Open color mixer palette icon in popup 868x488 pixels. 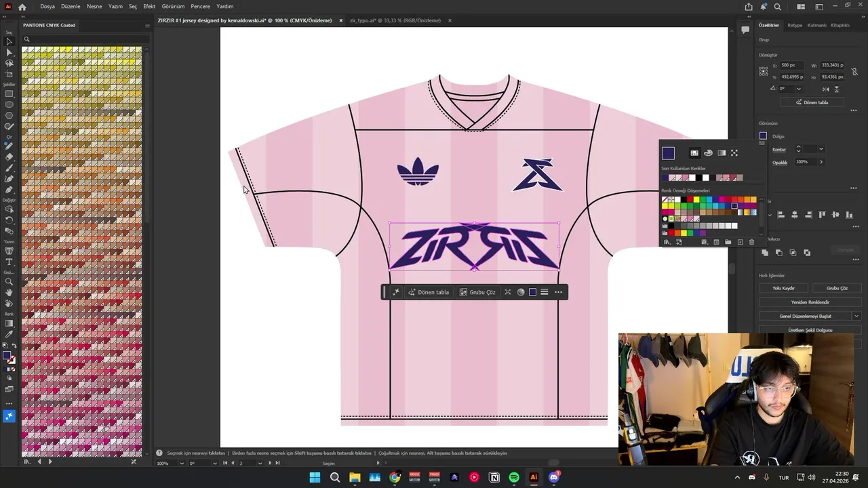[708, 153]
